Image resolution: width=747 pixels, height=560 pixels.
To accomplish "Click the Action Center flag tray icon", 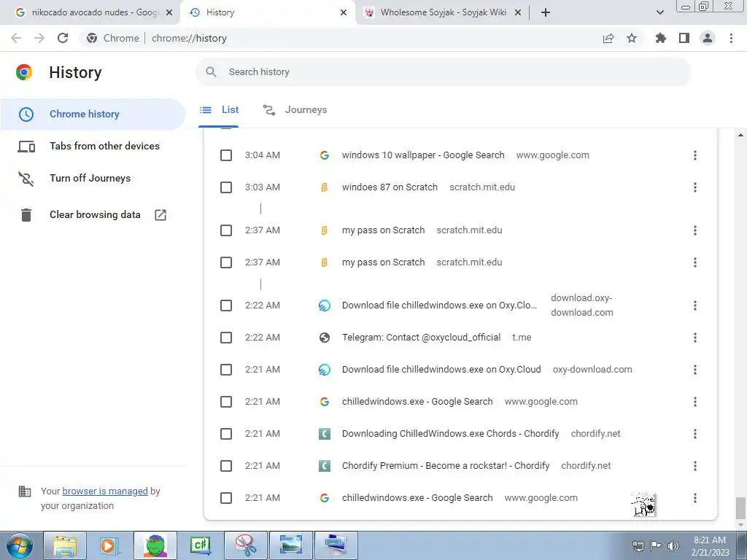I will pyautogui.click(x=656, y=546).
